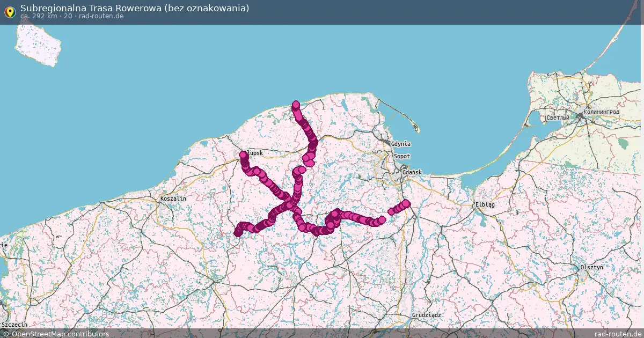Click the Светлый town label

(557, 117)
